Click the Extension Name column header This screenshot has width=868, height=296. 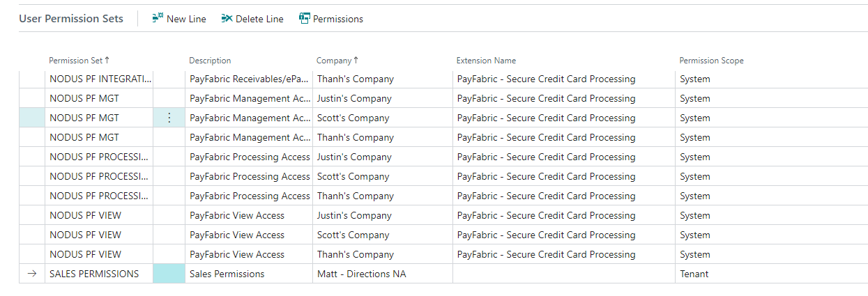(x=486, y=61)
